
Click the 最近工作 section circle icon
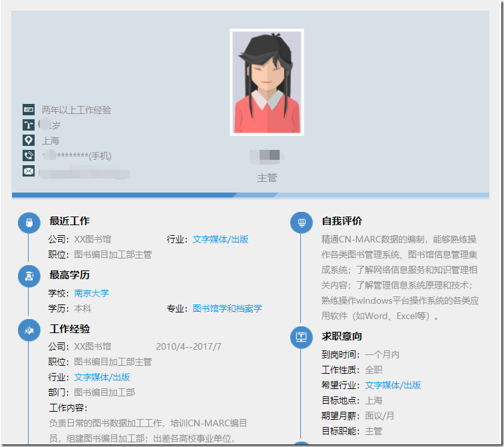29,223
